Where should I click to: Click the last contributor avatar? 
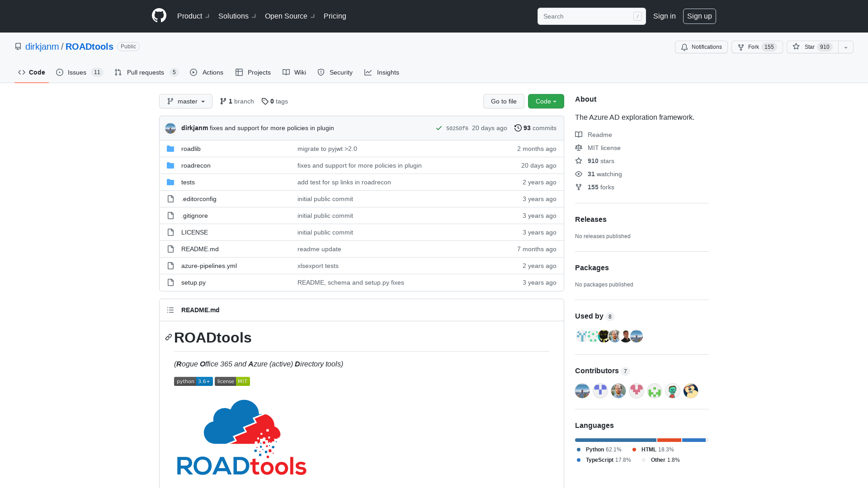pyautogui.click(x=691, y=391)
